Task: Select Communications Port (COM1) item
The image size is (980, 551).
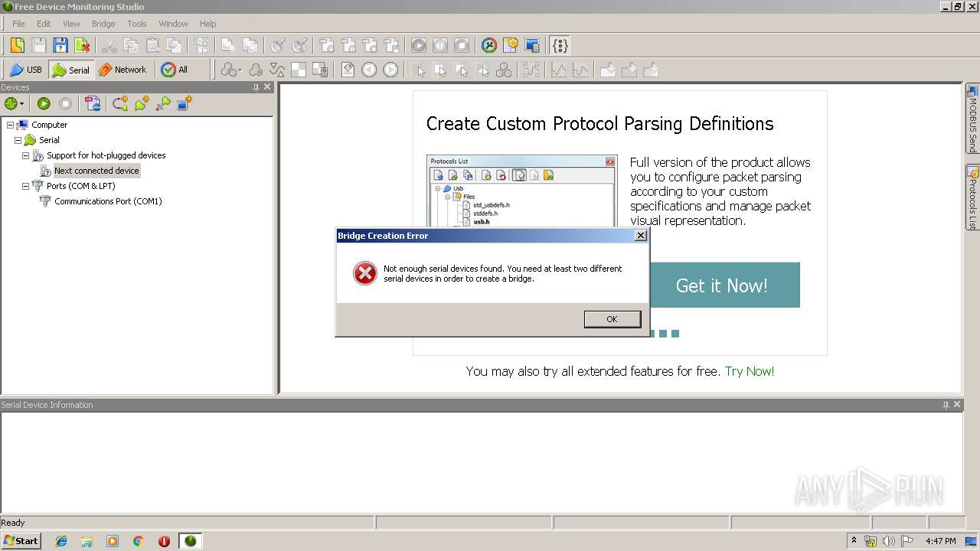Action: pos(108,201)
